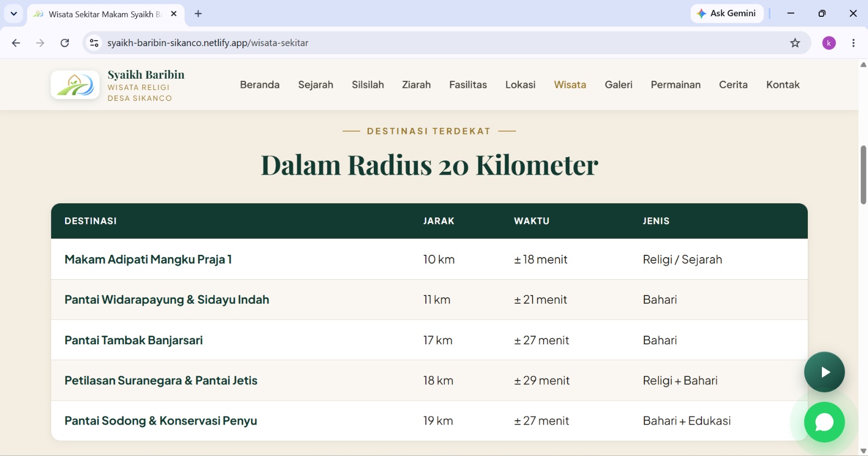Go to the Lokasi page

tap(520, 85)
